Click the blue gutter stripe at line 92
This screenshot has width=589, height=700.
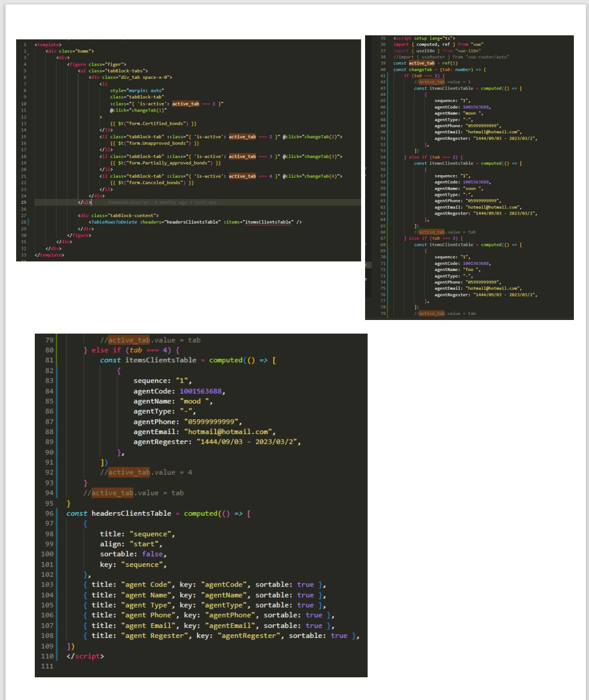pyautogui.click(x=56, y=472)
